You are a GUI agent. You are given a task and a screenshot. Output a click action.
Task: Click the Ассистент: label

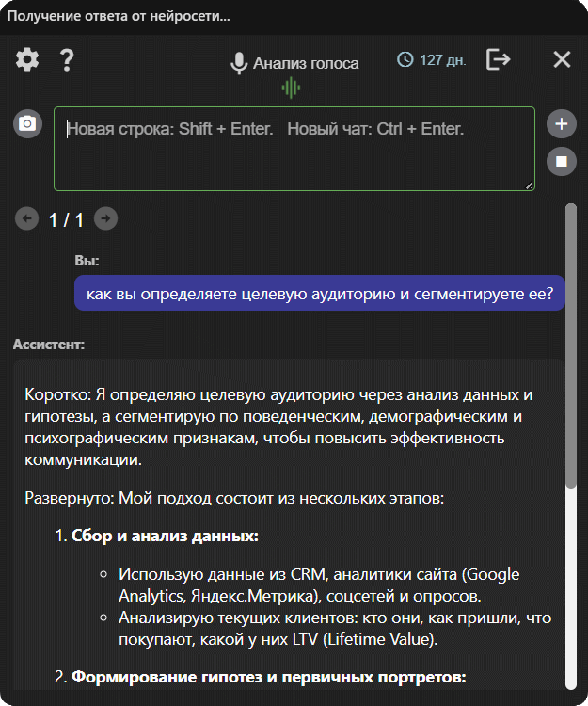click(49, 345)
